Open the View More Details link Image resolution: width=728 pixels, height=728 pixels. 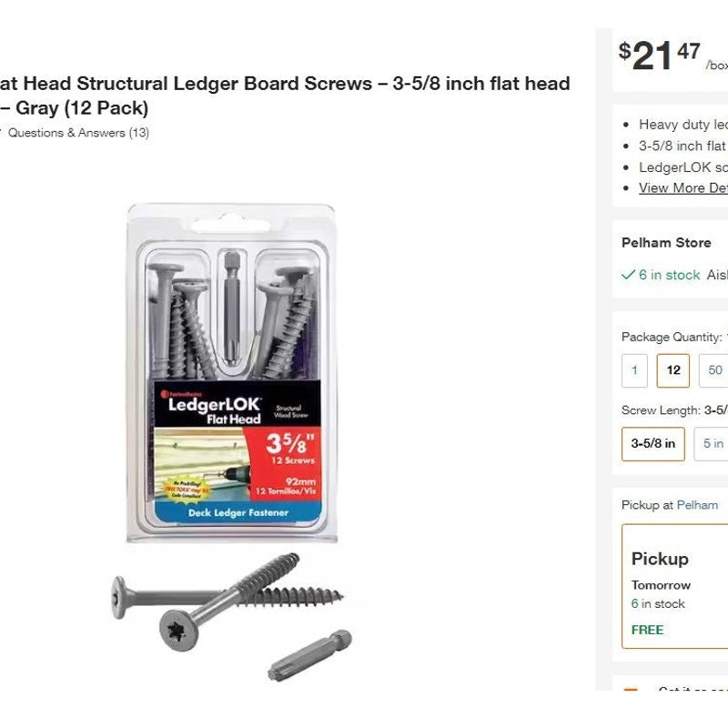tap(682, 187)
